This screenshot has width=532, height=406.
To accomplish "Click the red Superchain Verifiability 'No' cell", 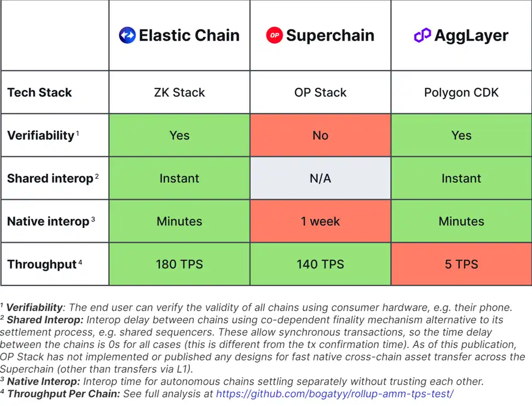I will coord(320,135).
